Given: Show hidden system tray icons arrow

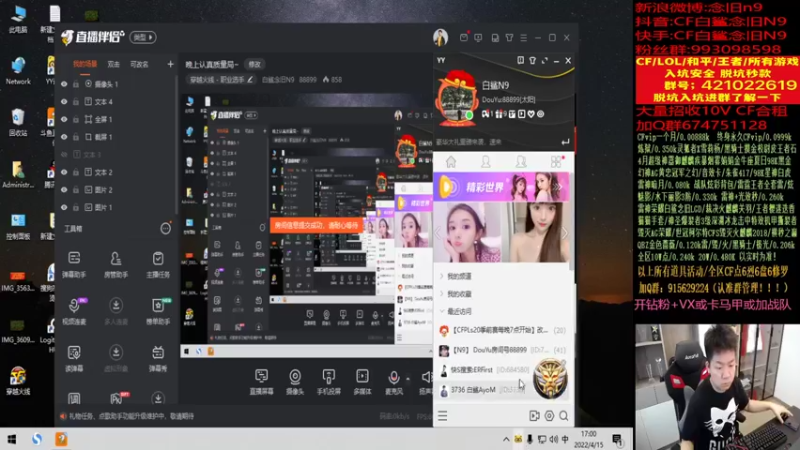Looking at the screenshot, I should (506, 439).
